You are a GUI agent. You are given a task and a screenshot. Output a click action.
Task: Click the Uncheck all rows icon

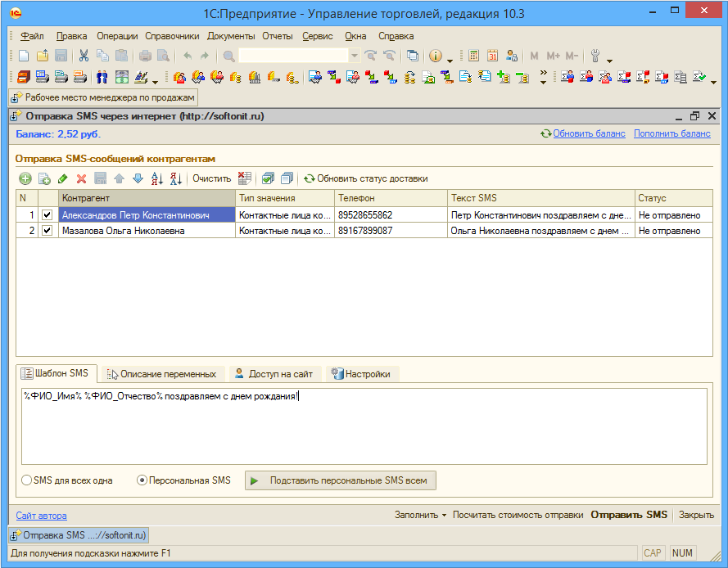287,178
